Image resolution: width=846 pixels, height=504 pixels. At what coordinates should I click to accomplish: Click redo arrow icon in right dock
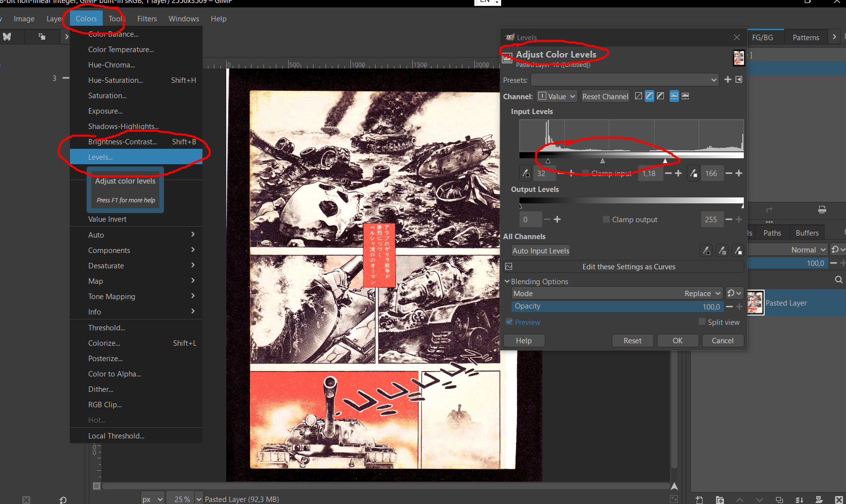coord(769,209)
